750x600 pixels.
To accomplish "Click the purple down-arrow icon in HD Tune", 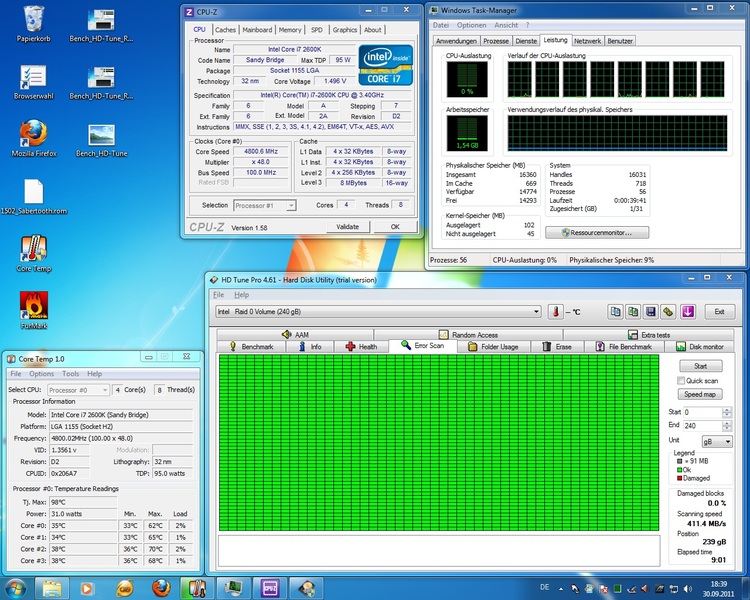I will (687, 312).
